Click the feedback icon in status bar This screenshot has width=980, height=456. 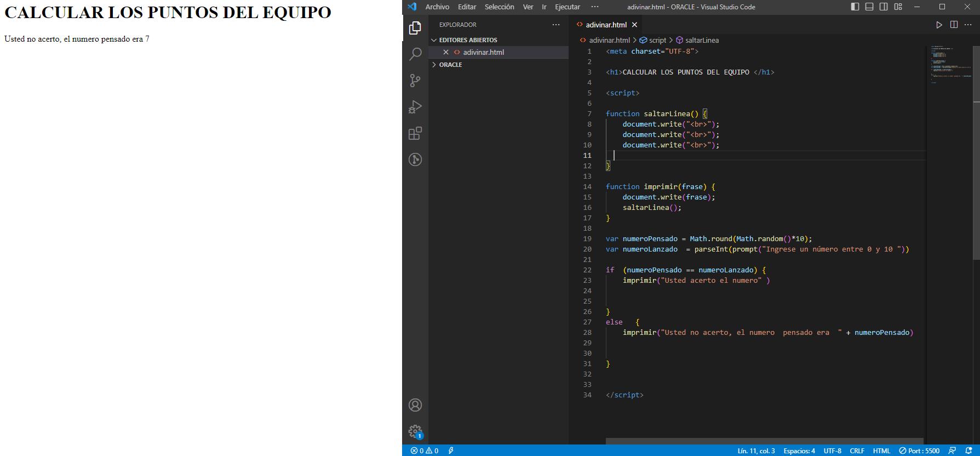pyautogui.click(x=952, y=451)
